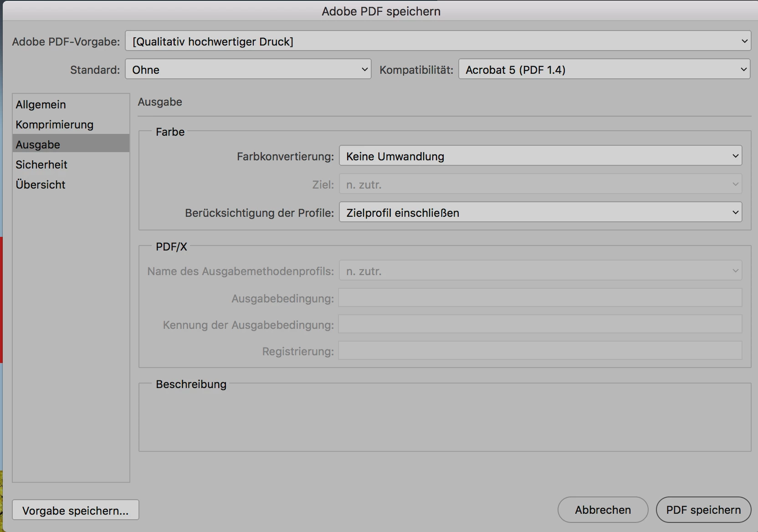Click the PDF/X group label

[171, 246]
